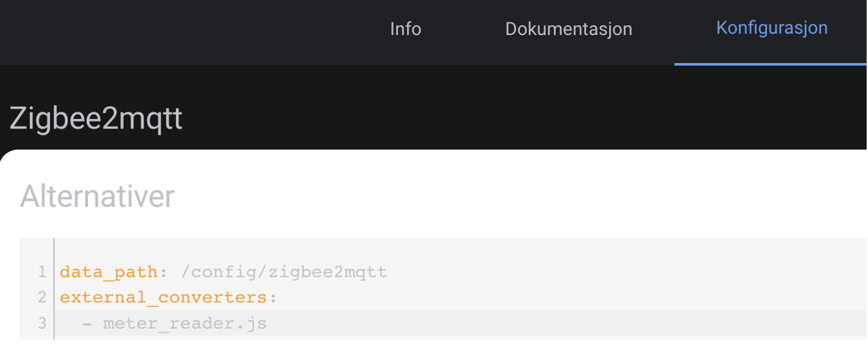Click the Zigbee2mqtt add-on title
Image resolution: width=868 pixels, height=345 pixels.
pos(96,118)
